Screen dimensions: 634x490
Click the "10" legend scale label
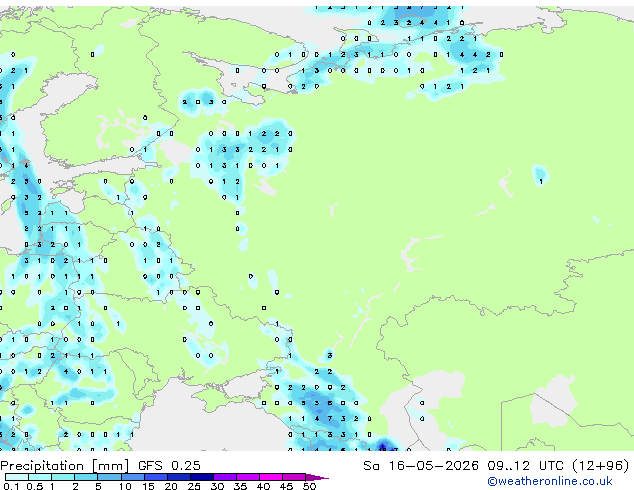pyautogui.click(x=125, y=486)
